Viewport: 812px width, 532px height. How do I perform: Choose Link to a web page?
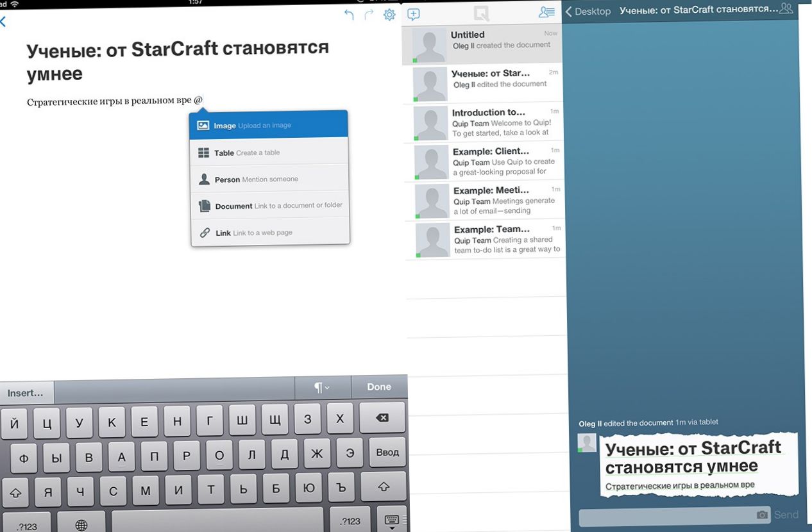271,232
